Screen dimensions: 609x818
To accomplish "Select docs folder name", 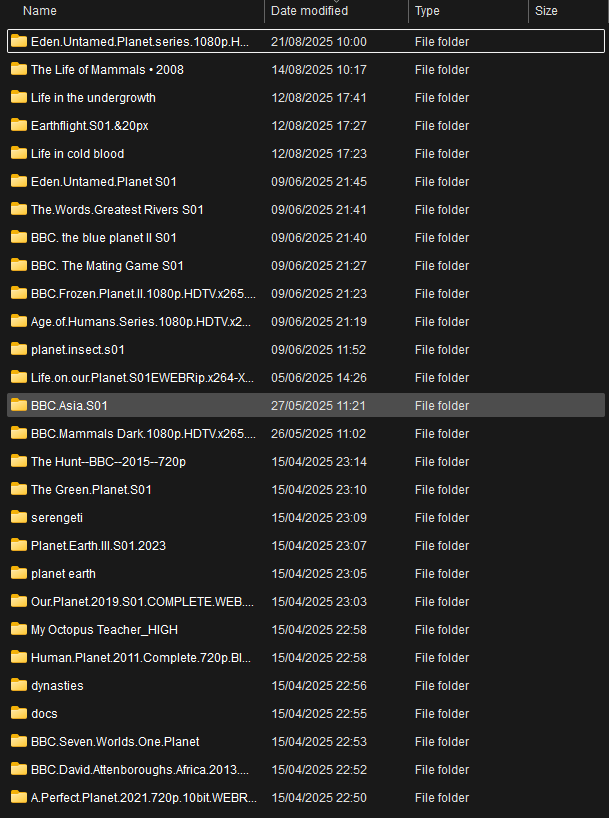I will click(x=44, y=714).
